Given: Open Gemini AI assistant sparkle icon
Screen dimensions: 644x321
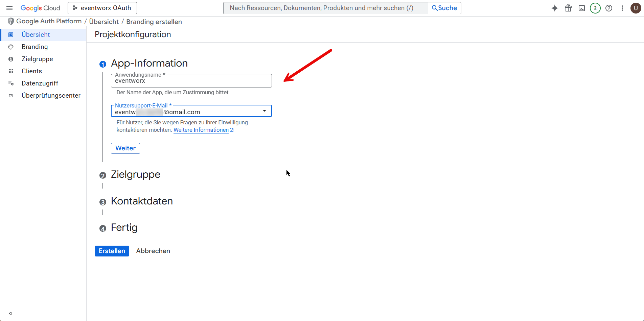Looking at the screenshot, I should click(x=555, y=8).
